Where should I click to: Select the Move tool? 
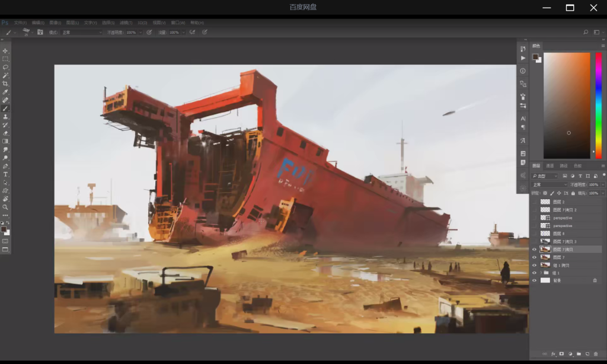pos(5,51)
